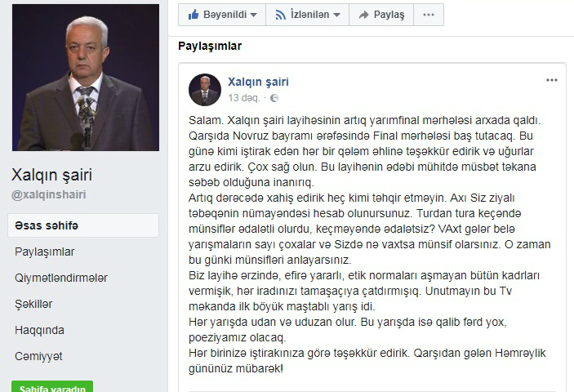Click the globe public visibility icon
This screenshot has height=392, width=574.
tap(274, 98)
